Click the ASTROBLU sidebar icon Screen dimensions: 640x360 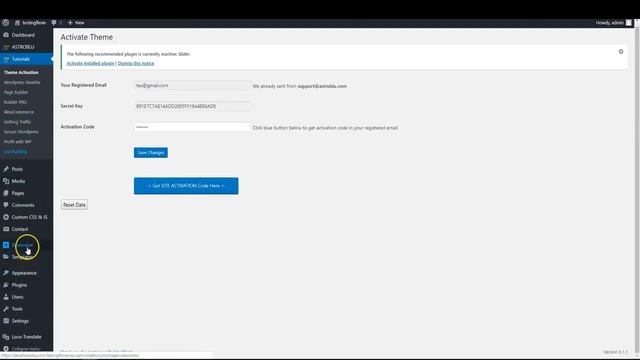point(6,47)
